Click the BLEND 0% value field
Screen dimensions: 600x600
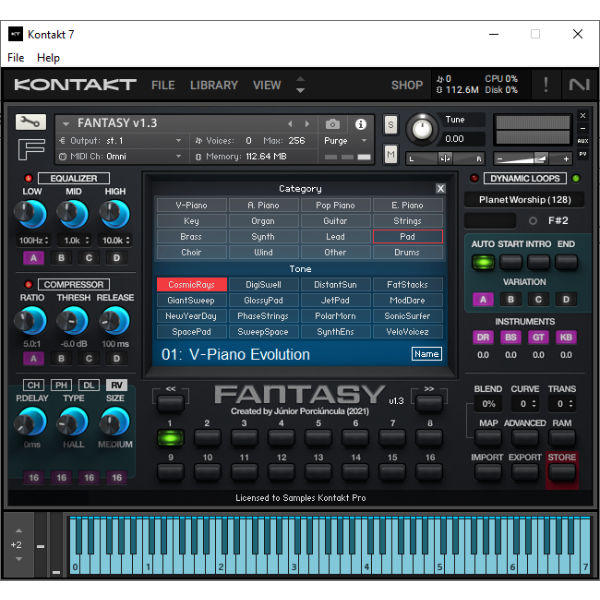coord(488,404)
